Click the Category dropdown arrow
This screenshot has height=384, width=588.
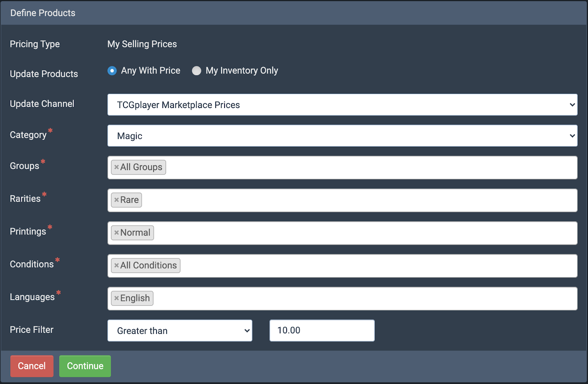(572, 136)
